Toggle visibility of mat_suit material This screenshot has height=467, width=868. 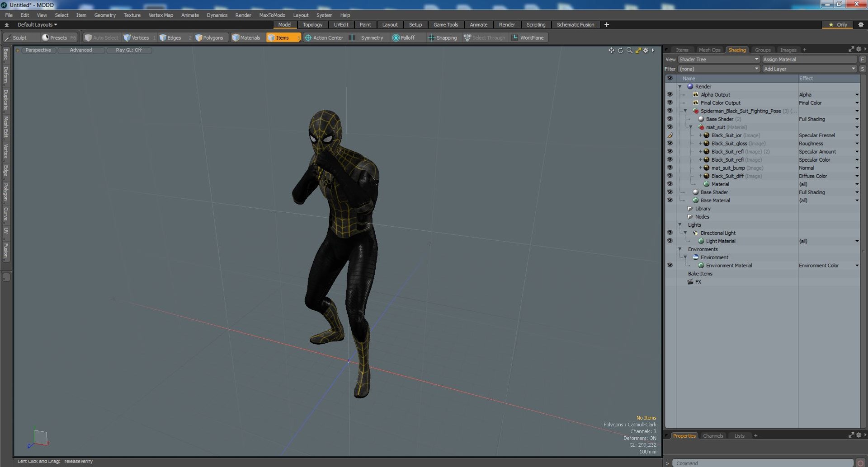(670, 127)
